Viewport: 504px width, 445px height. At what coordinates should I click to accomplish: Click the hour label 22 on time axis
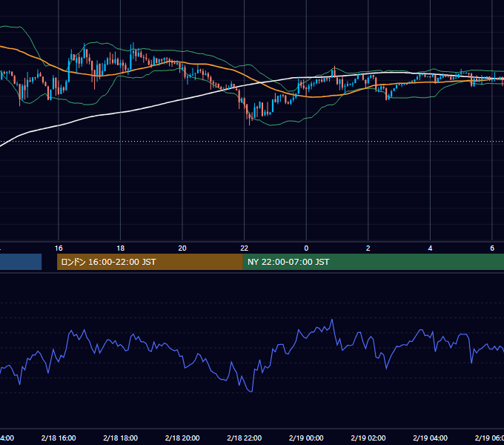click(x=245, y=248)
